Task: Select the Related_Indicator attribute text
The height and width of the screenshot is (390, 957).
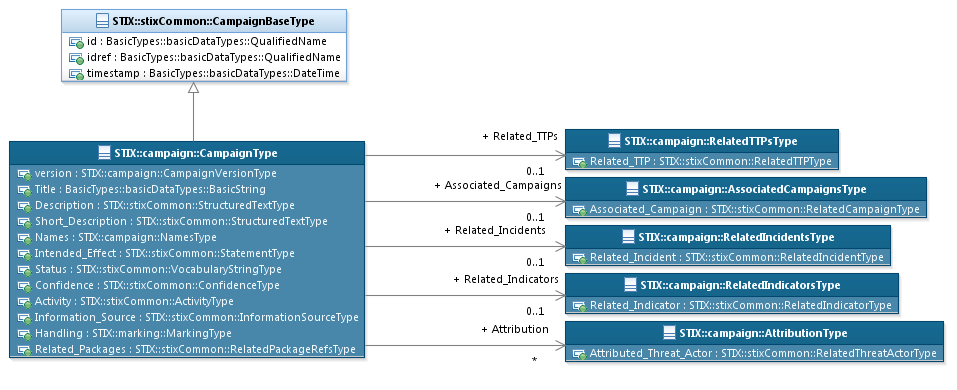Action: (x=741, y=305)
